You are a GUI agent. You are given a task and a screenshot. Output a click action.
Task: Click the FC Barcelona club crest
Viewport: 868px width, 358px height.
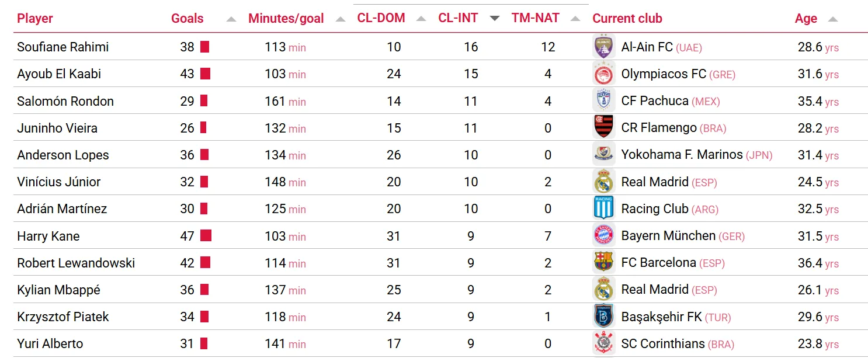(x=603, y=263)
